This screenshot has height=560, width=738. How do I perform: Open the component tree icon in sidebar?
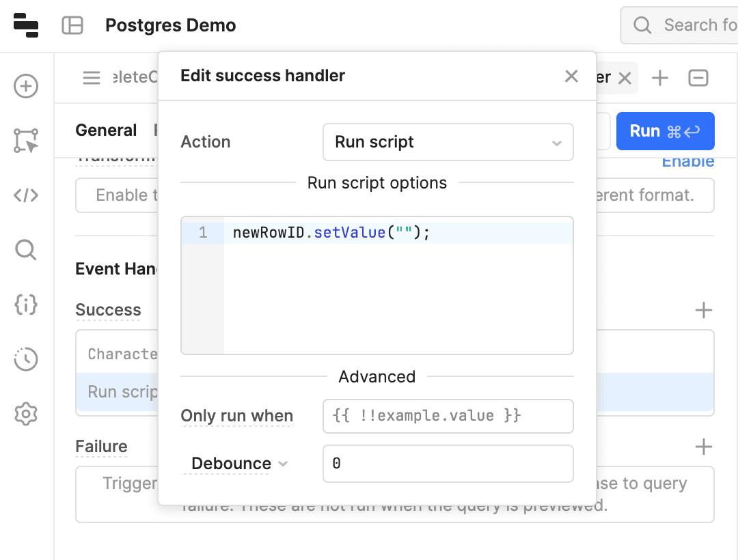click(26, 140)
